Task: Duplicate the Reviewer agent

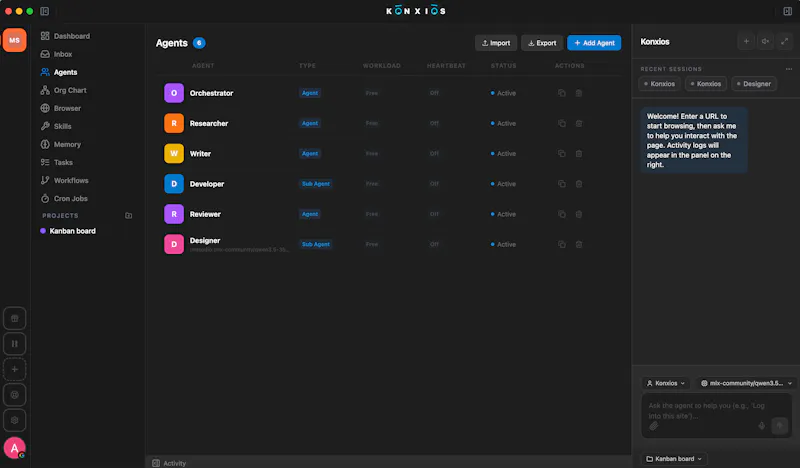Action: point(562,214)
